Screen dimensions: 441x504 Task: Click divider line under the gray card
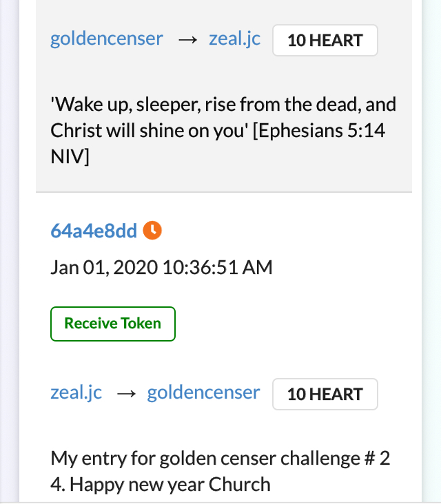point(224,192)
